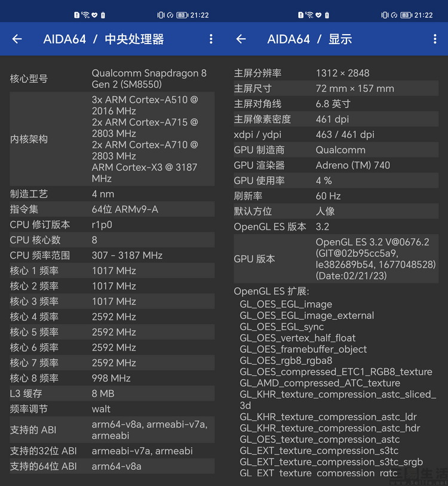The height and width of the screenshot is (486, 448).
Task: Select the 主屏对角线 6.8 英寸 value
Action: point(333,104)
